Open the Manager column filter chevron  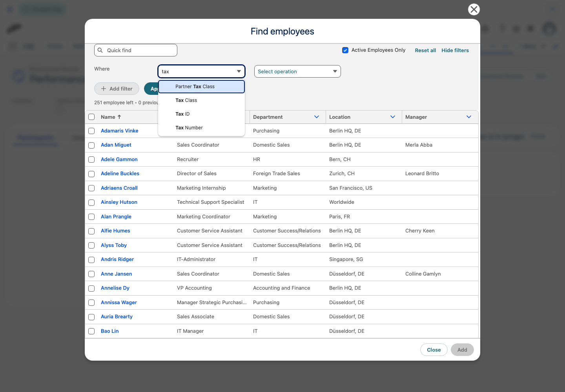point(469,117)
